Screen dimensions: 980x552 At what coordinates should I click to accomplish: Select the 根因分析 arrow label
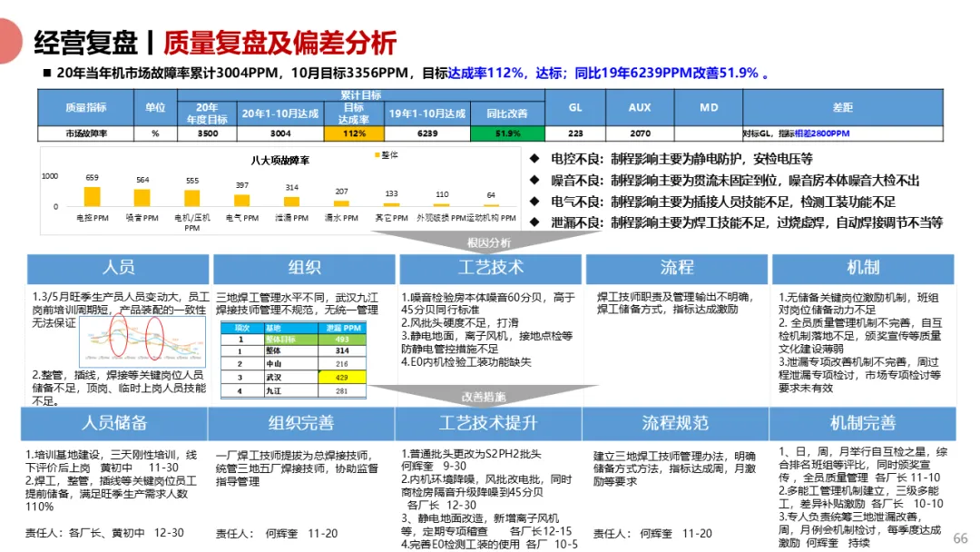489,242
